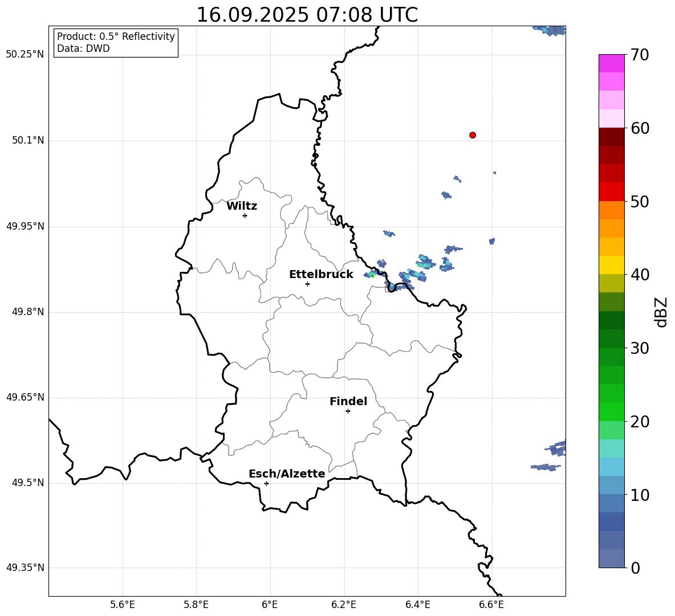Click the 49.95°N latitude label
675x616 pixels.
pyautogui.click(x=25, y=226)
